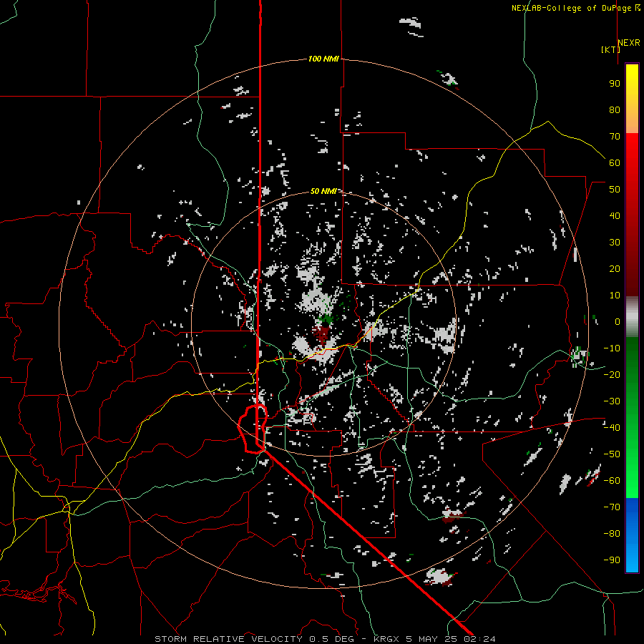
Task: Click the -90 value on velocity scale
Action: 612,560
